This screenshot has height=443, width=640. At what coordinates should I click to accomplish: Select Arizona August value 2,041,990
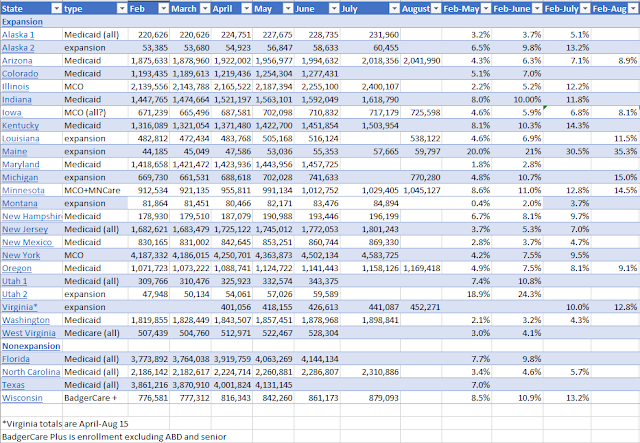point(421,60)
